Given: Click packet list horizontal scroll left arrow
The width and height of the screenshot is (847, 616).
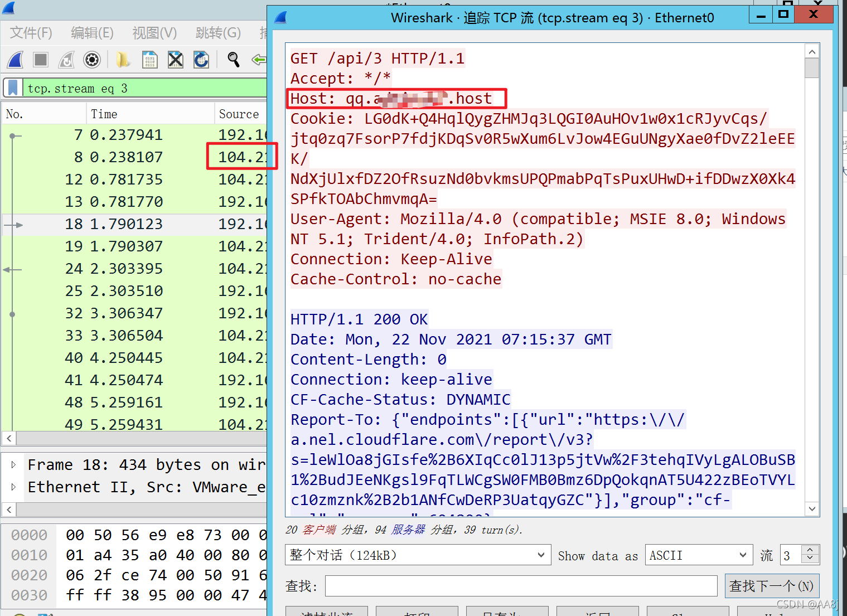Looking at the screenshot, I should (x=9, y=438).
